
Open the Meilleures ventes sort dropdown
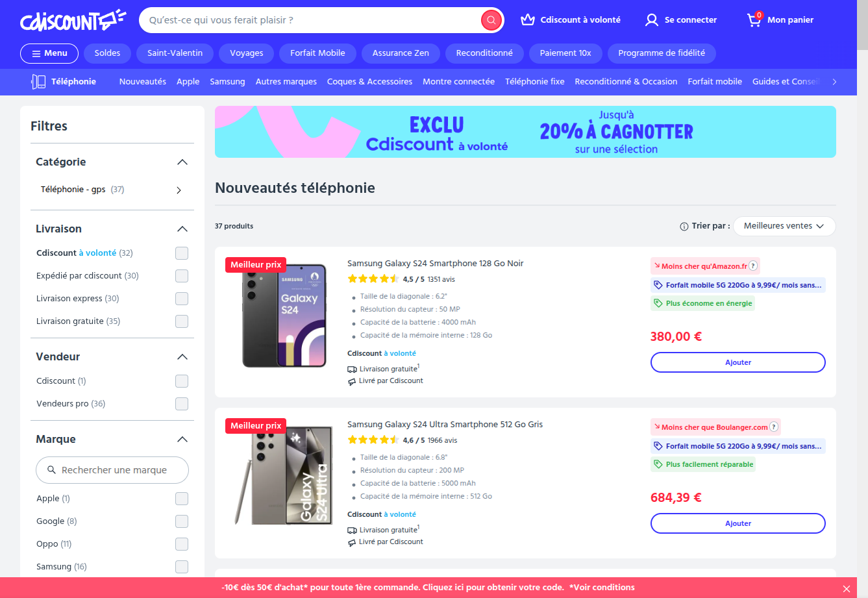pyautogui.click(x=785, y=226)
